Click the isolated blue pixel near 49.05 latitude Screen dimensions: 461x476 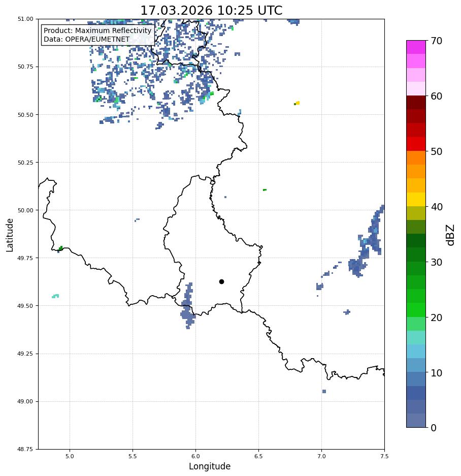pyautogui.click(x=324, y=391)
